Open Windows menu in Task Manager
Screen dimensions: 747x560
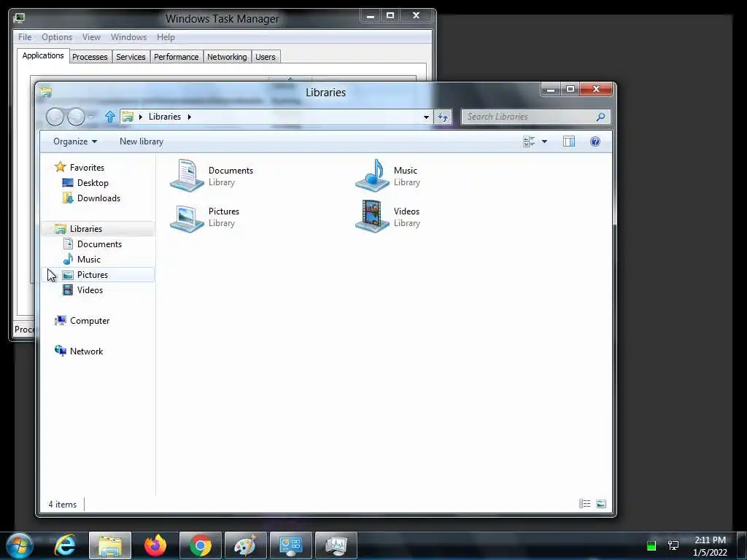[x=128, y=37]
